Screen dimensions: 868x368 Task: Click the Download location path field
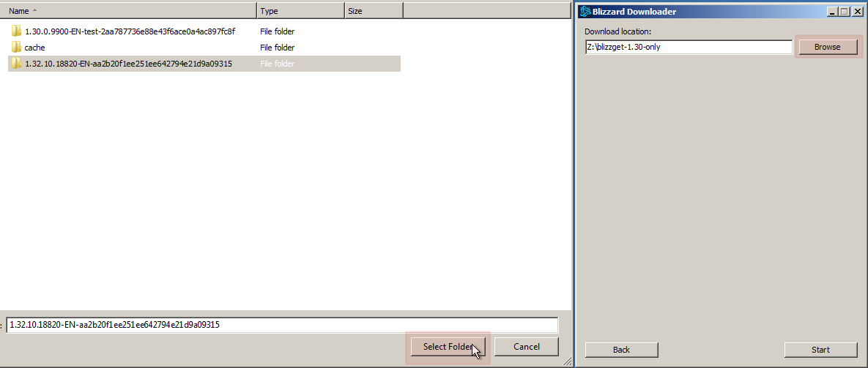689,47
